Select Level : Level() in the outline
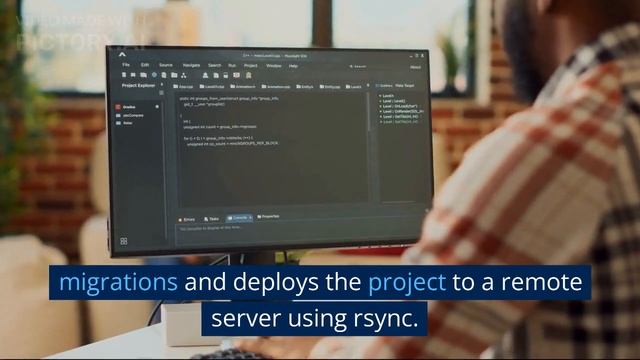Viewport: 640px width, 360px height. point(393,101)
